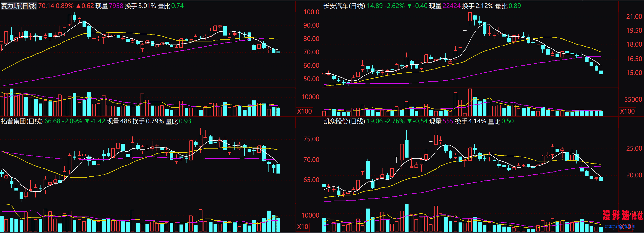The width and height of the screenshot is (644, 233).
Task: Click 长安汽车 volume ratio 0.89
Action: 515,6
